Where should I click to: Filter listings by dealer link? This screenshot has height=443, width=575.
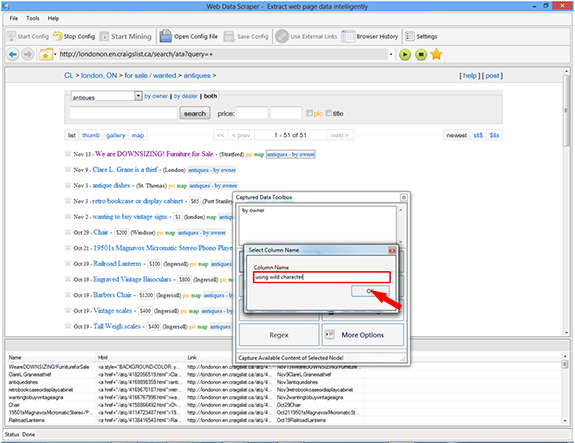coord(186,96)
